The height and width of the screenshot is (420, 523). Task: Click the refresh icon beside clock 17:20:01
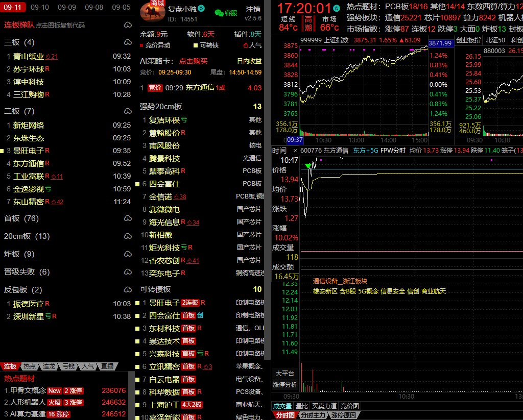pos(337,8)
